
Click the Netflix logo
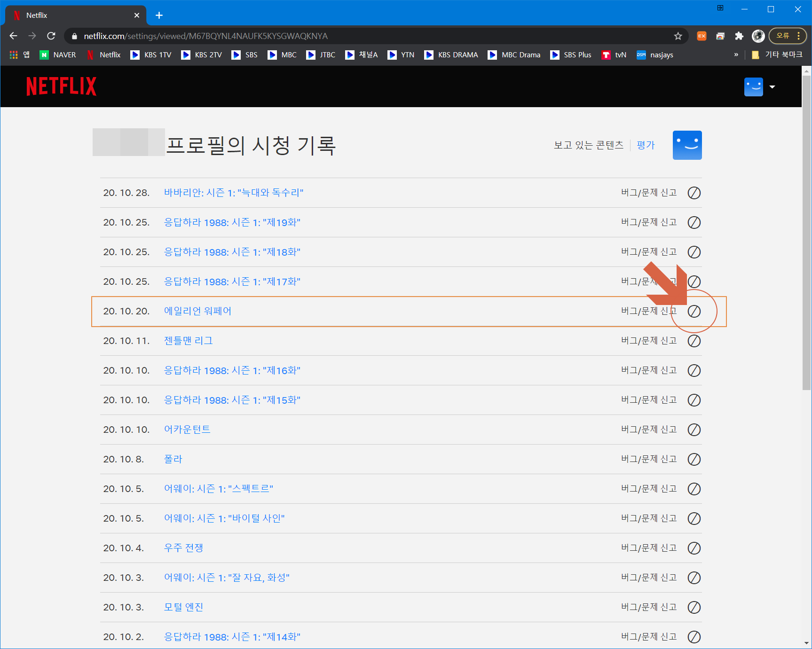(61, 86)
